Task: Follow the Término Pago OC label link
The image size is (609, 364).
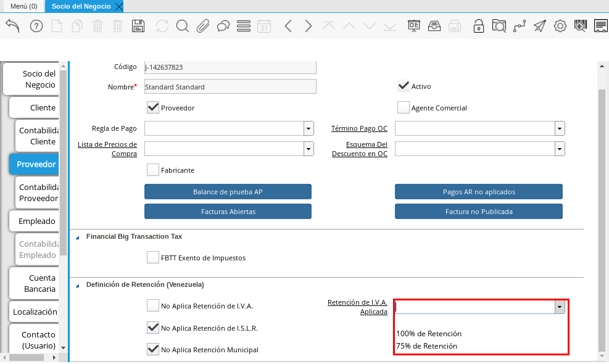Action: (x=359, y=128)
